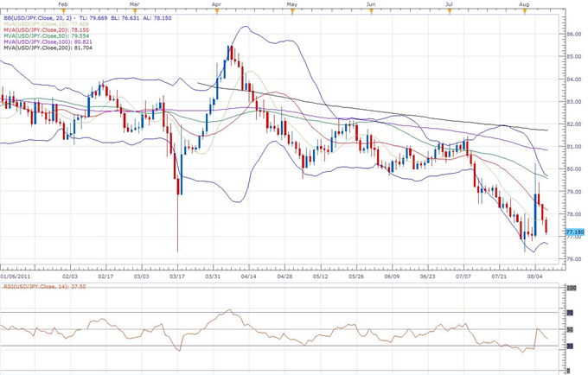Click the 81.00 price axis label
The image size is (588, 375).
tap(574, 147)
